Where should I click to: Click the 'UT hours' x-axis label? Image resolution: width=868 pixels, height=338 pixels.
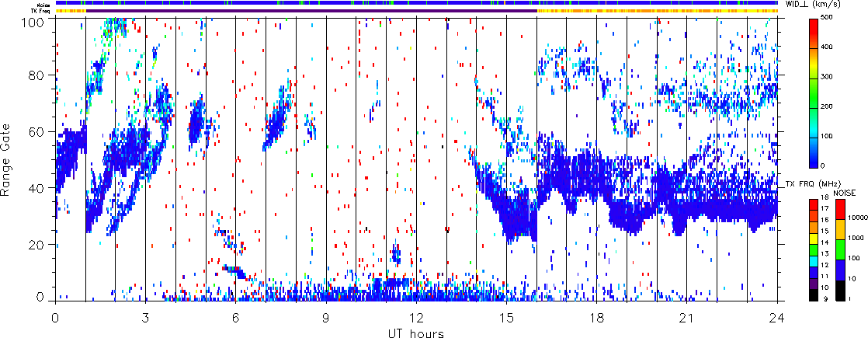click(416, 332)
